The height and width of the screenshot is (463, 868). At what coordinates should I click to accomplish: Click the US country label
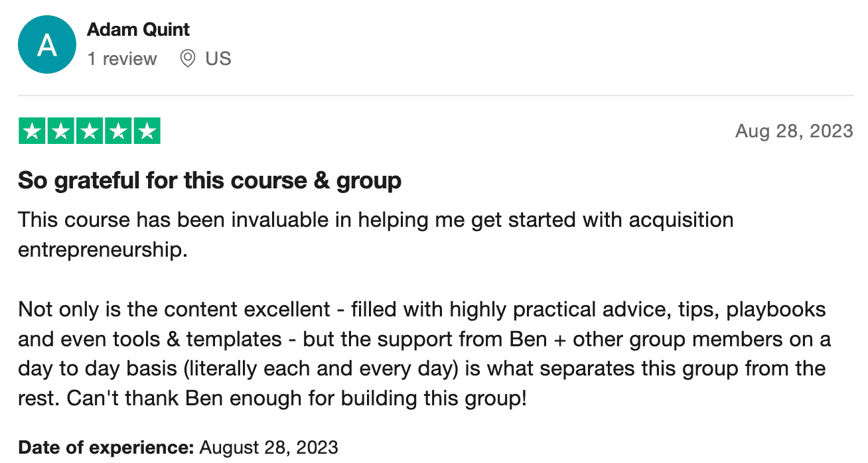coord(218,59)
